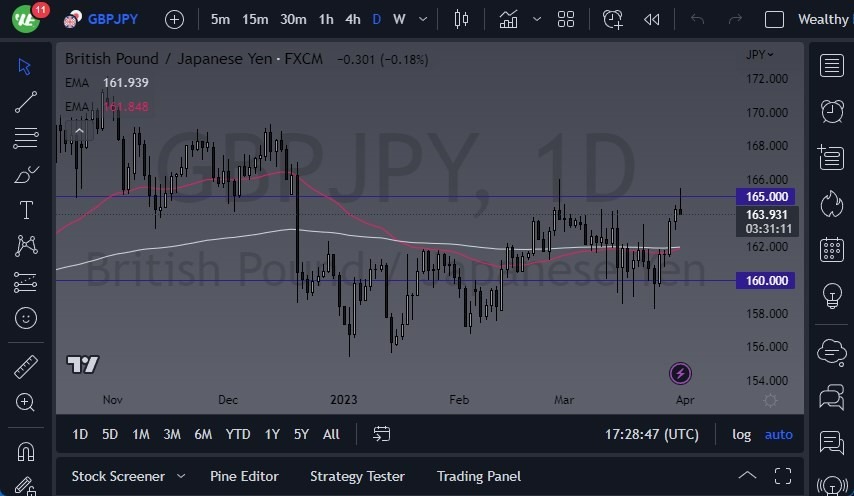Open the layout selection square icon
Screen dimensions: 854x496
[774, 20]
